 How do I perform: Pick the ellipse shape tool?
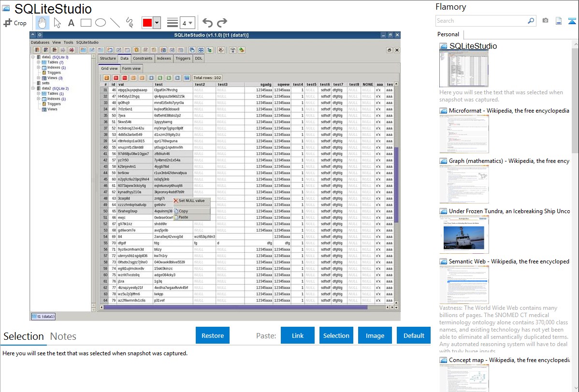[x=100, y=23]
